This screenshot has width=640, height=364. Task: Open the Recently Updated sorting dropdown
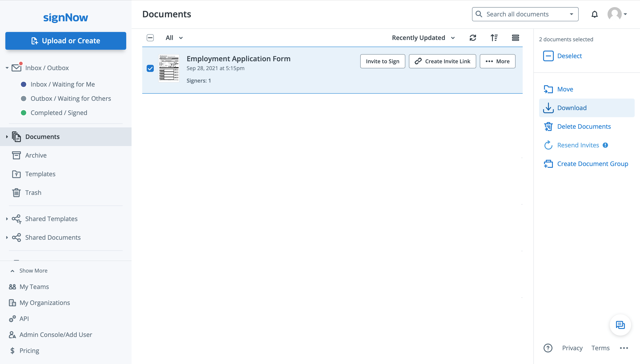pos(423,38)
